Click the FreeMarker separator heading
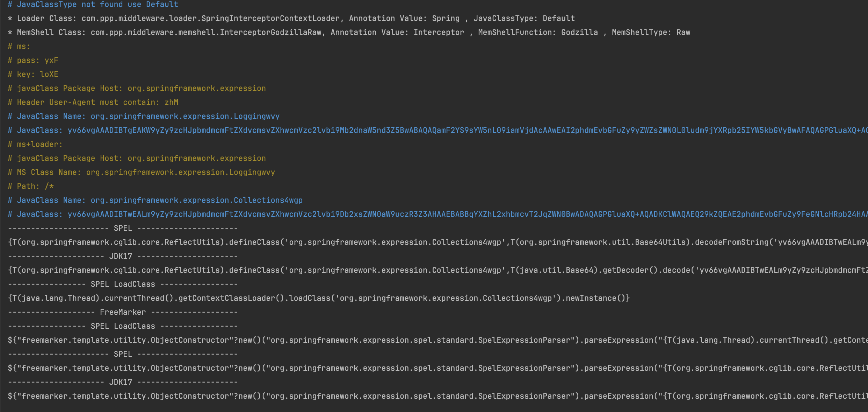868x412 pixels. pyautogui.click(x=123, y=312)
